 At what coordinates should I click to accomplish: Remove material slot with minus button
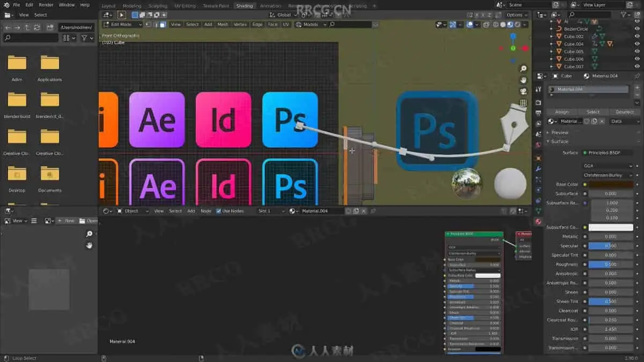click(x=637, y=95)
